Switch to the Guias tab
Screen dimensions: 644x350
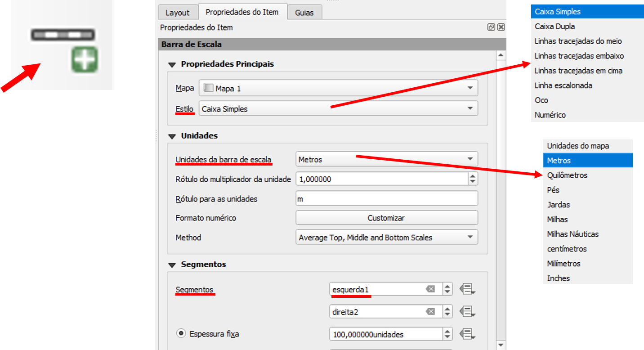pos(304,13)
